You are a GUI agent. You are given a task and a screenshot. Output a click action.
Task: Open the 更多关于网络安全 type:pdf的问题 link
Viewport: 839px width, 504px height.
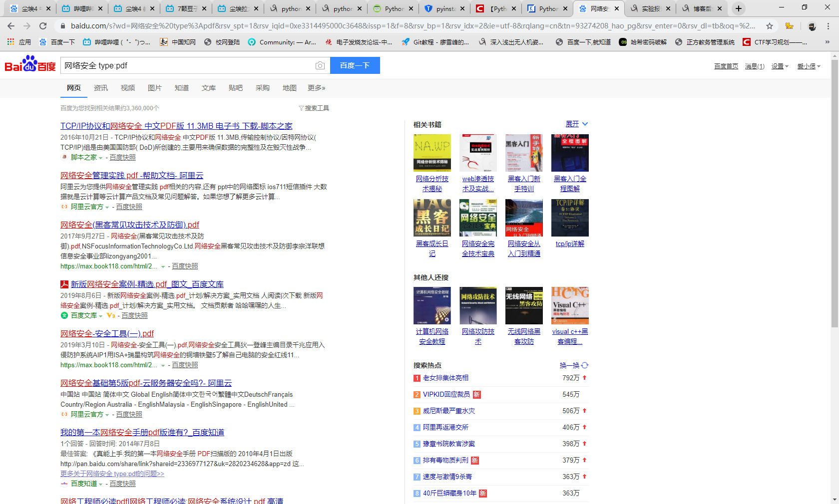tap(112, 474)
